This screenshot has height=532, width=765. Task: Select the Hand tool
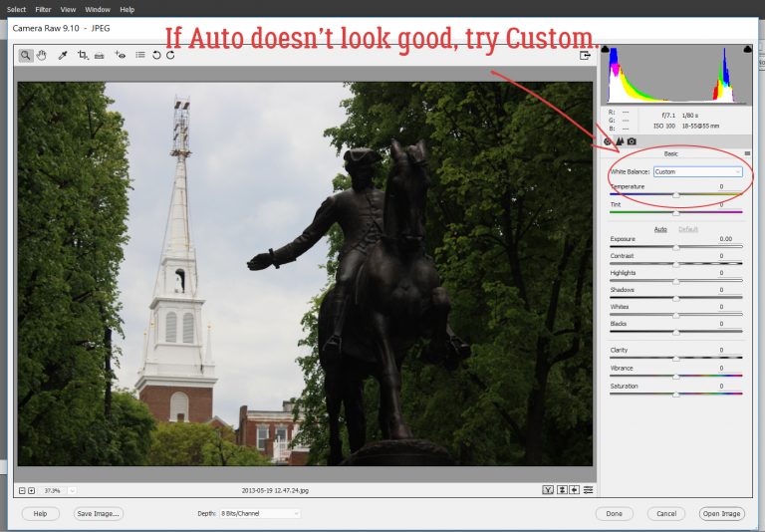[42, 55]
